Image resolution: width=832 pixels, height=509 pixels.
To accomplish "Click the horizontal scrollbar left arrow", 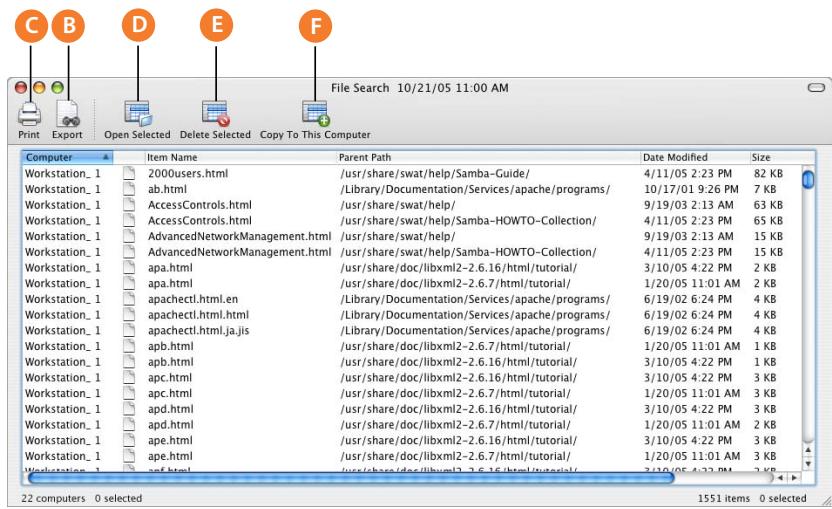I will coord(780,478).
